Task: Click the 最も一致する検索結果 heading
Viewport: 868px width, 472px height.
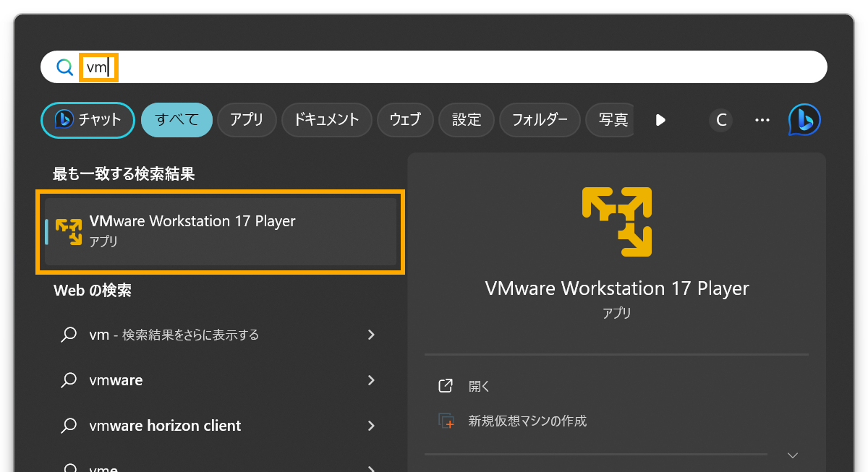Action: point(124,174)
